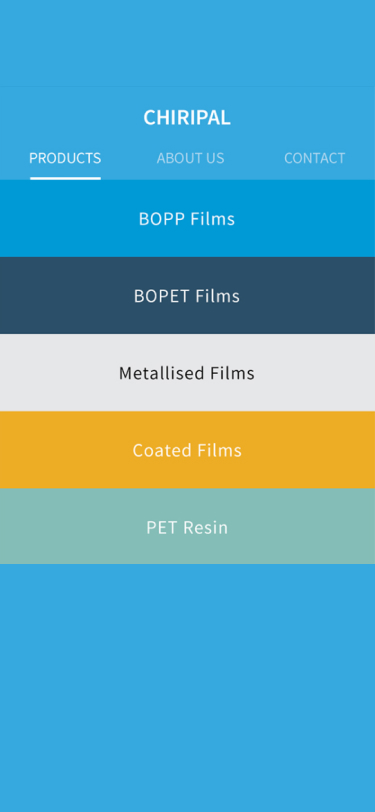
Task: Click the dark navy product band
Action: point(188,296)
